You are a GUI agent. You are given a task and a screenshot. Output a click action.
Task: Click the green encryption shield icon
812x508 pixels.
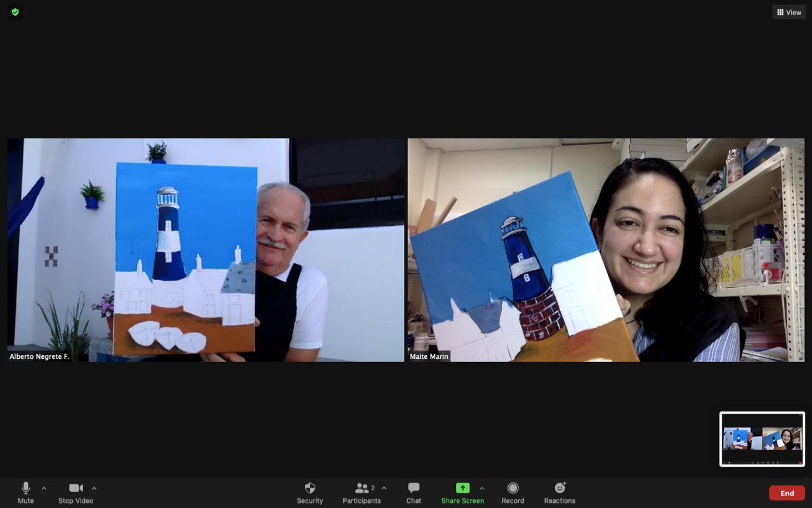click(x=15, y=12)
